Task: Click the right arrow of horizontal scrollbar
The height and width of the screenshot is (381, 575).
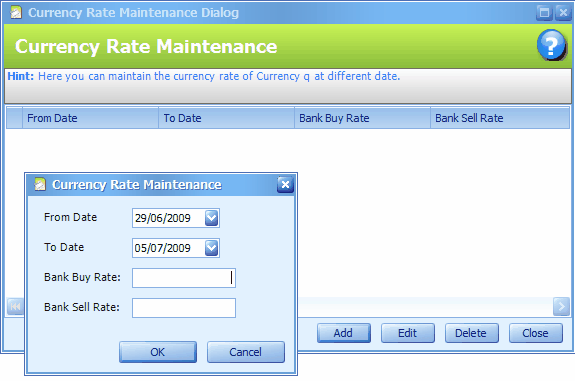Action: point(561,306)
